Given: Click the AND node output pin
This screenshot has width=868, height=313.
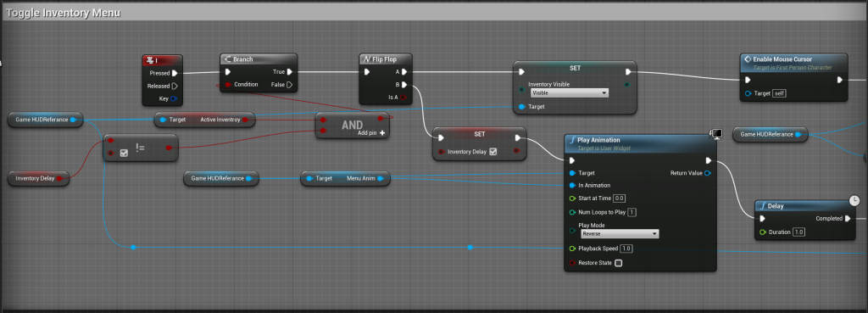Looking at the screenshot, I should pos(380,119).
